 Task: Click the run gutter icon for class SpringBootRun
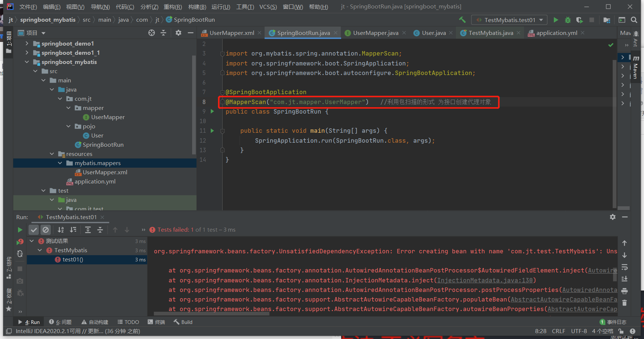[212, 111]
